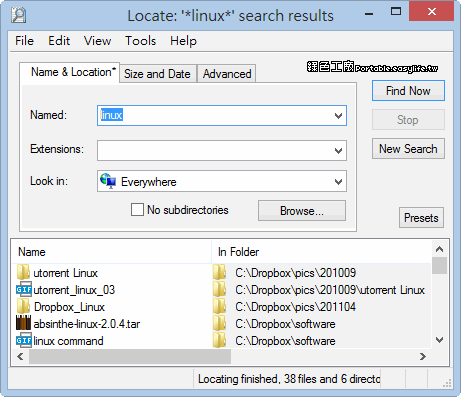Click folder icon in linux command row's In Folder column
461x397 pixels.
pyautogui.click(x=220, y=340)
